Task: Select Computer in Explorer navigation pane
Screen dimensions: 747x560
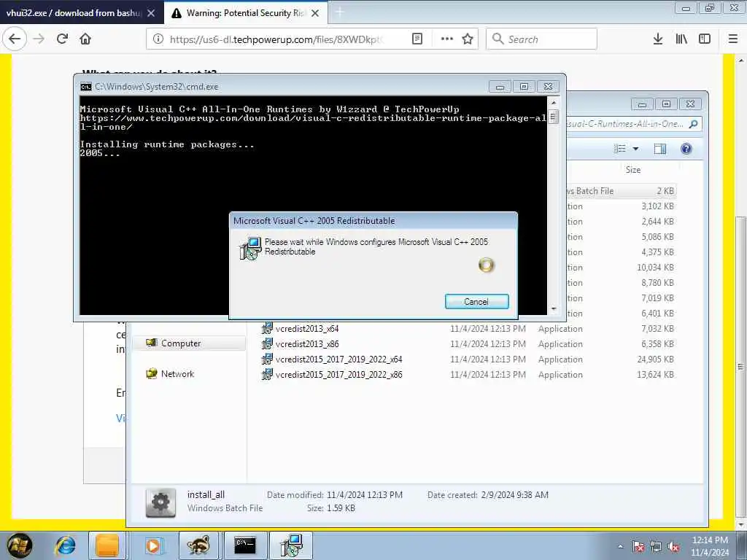Action: click(x=181, y=343)
